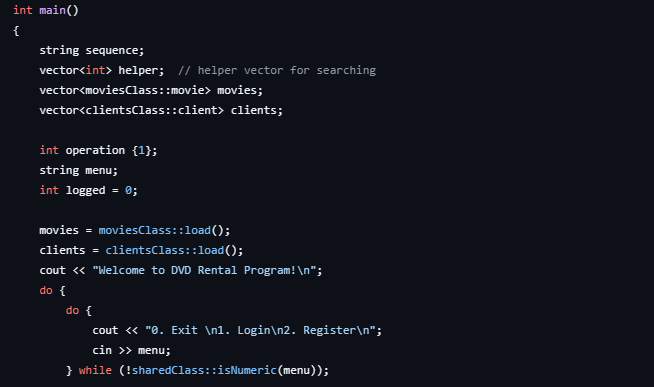The width and height of the screenshot is (654, 387).
Task: Click the inner nested do keyword
Action: [x=72, y=310]
